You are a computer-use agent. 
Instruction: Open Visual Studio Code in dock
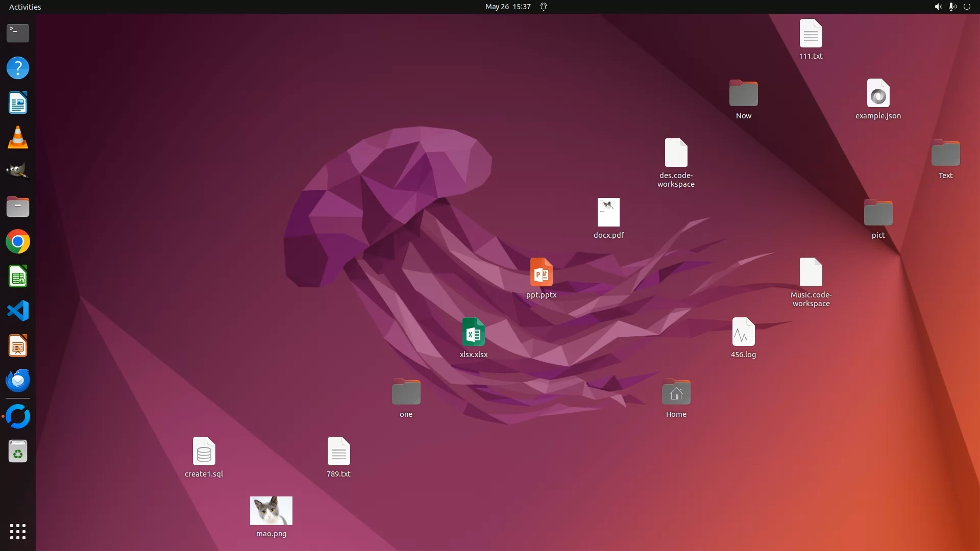pos(18,311)
